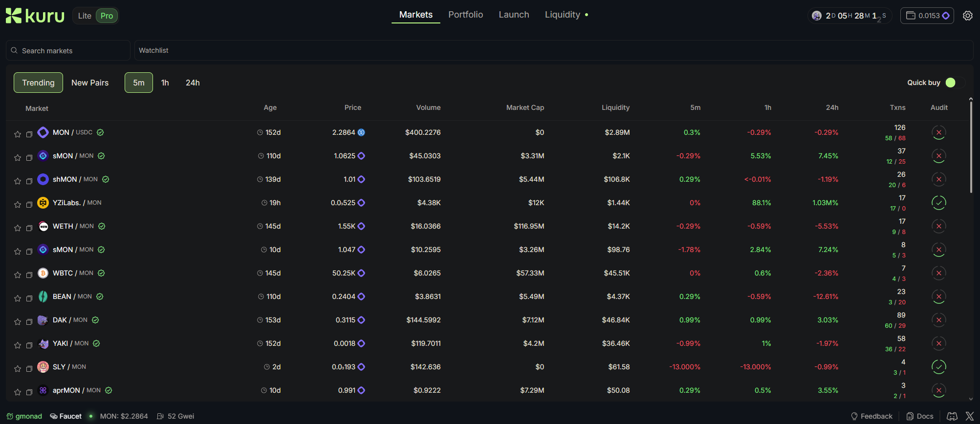The width and height of the screenshot is (980, 424).
Task: Open the Launch tab
Action: [x=514, y=15]
